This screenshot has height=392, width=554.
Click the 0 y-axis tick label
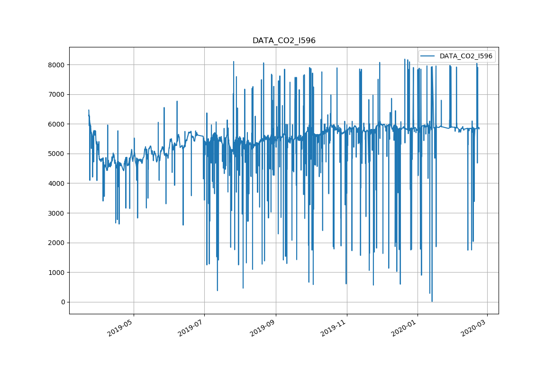[x=63, y=302]
